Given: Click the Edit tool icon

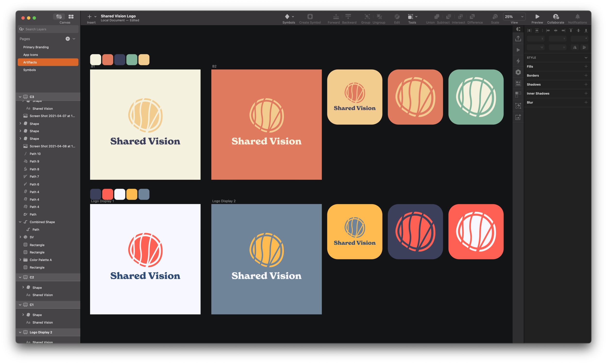Looking at the screenshot, I should (x=397, y=16).
